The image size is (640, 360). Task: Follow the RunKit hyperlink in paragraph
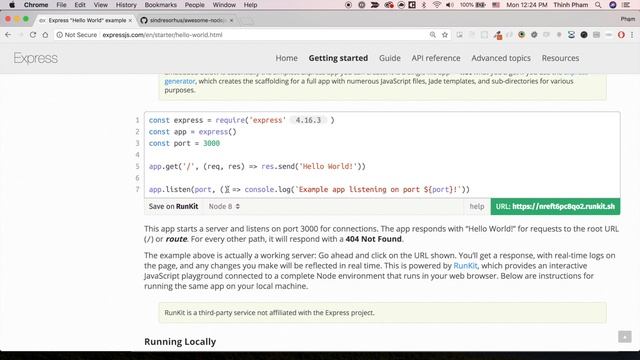(x=465, y=266)
